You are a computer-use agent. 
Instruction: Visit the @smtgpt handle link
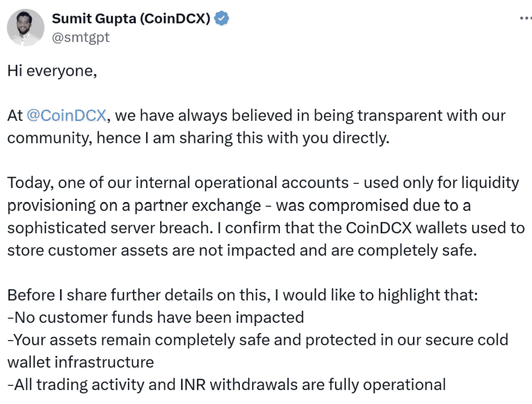(81, 37)
